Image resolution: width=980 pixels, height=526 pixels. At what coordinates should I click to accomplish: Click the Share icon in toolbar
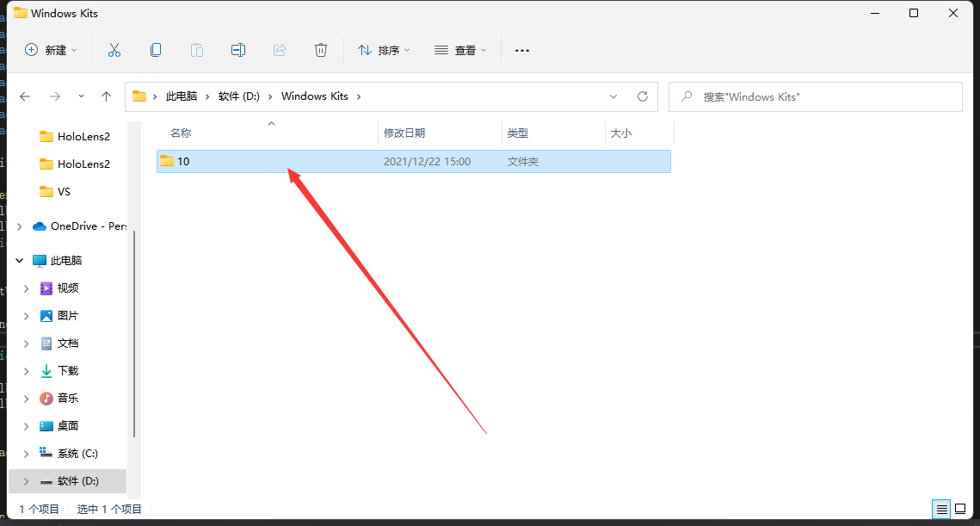coord(280,50)
